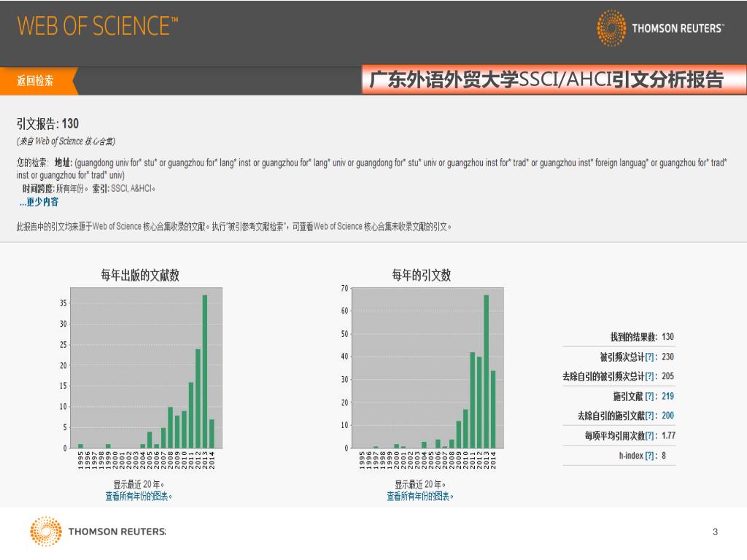Click the Thomson Reuters logo at top right
This screenshot has width=747, height=560.
tap(661, 28)
